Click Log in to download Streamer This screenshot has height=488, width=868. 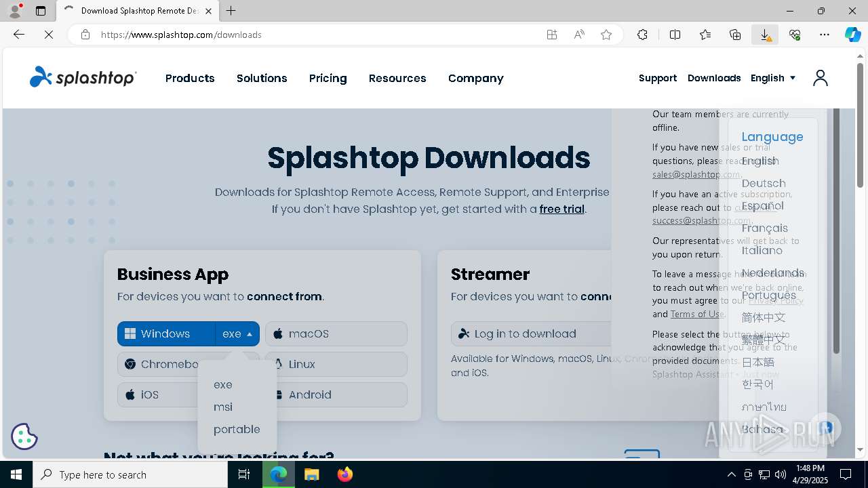pos(531,334)
